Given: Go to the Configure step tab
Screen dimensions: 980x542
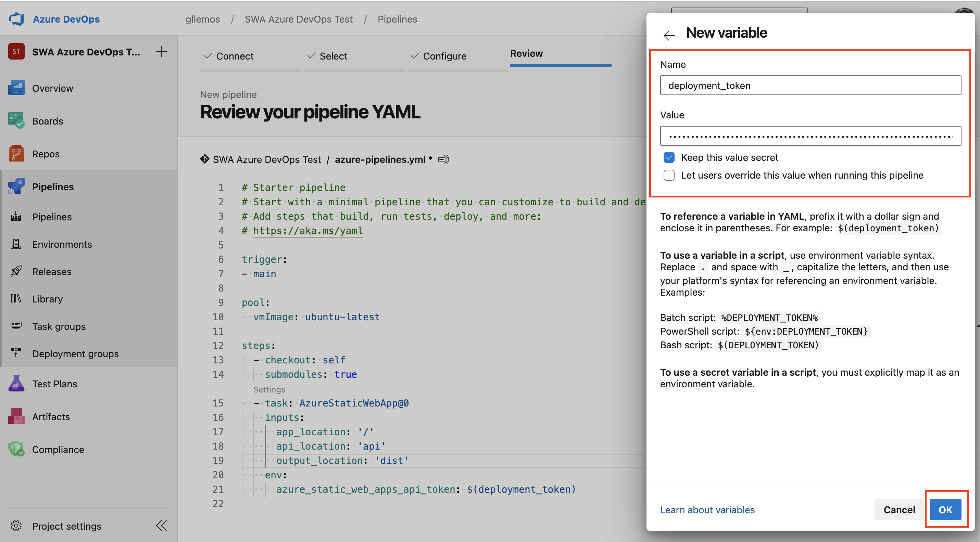Looking at the screenshot, I should click(438, 56).
